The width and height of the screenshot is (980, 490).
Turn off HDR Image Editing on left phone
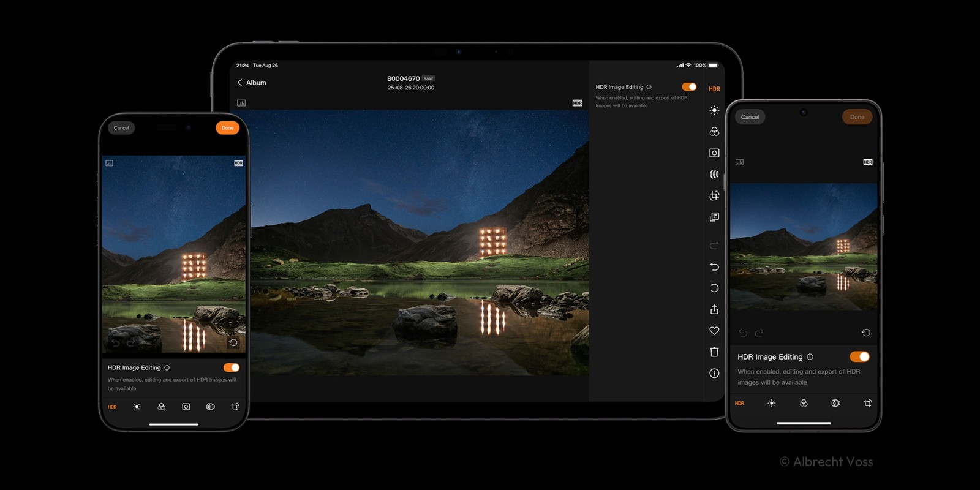[232, 367]
